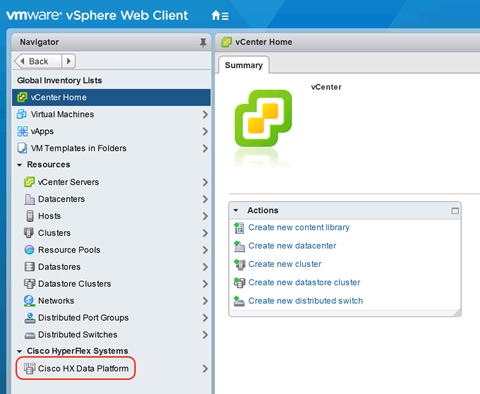Screen dimensions: 480x394
Task: Expand the Hosts row chevron
Action: click(205, 216)
